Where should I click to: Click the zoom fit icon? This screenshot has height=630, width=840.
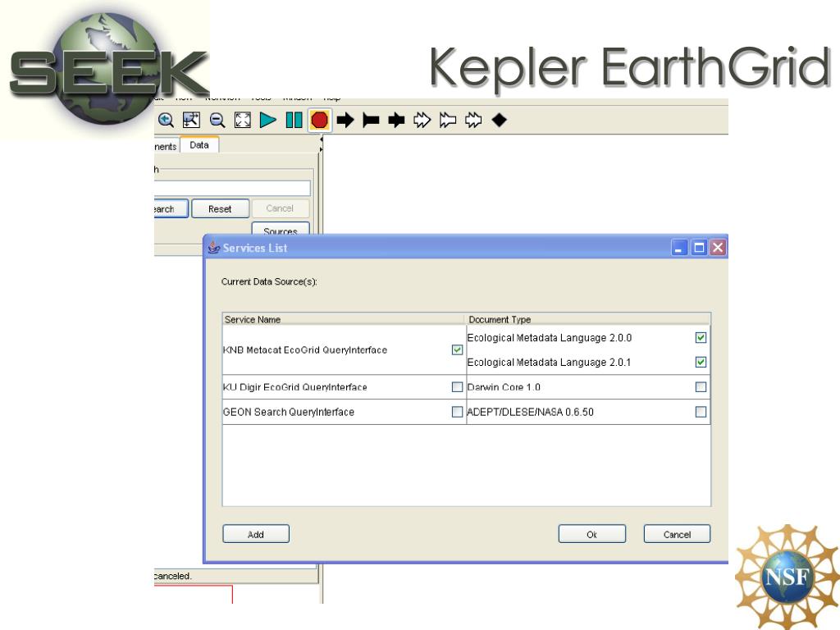[243, 120]
